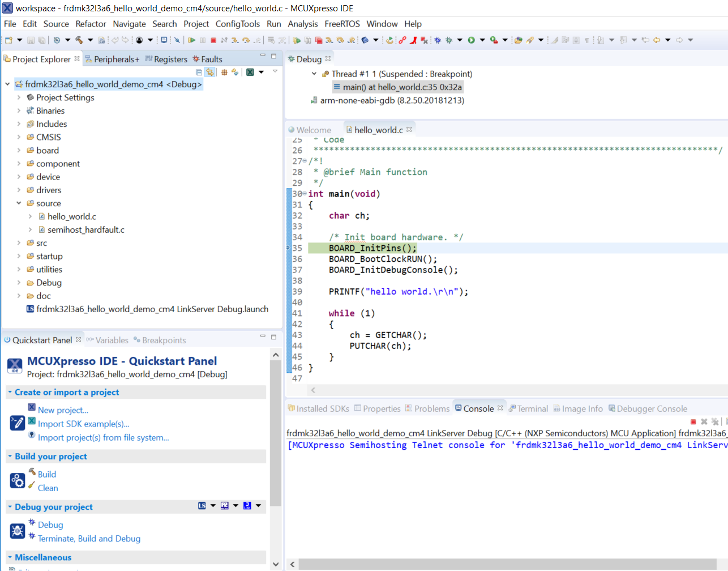Expand the Project Settings tree node
This screenshot has height=571, width=728.
(19, 97)
